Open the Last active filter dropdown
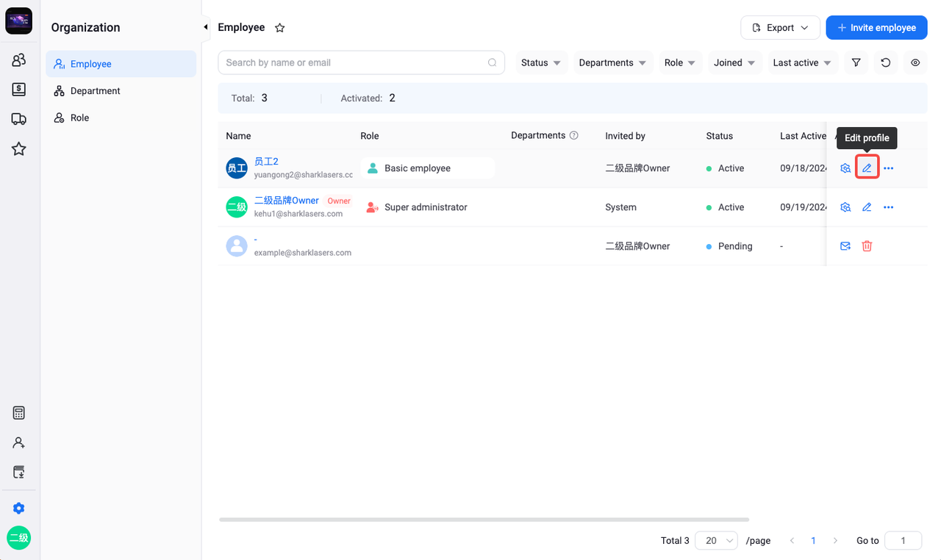The height and width of the screenshot is (560, 941). (802, 62)
